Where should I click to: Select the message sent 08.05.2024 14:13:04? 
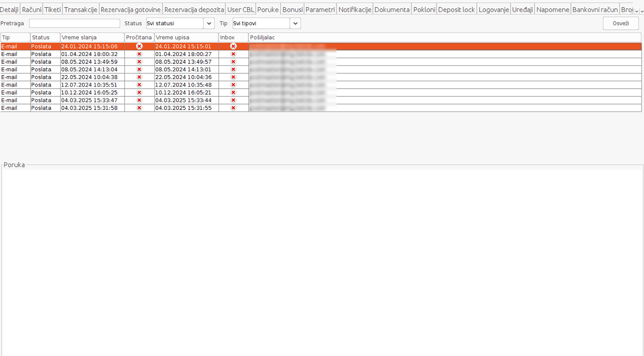click(x=321, y=69)
